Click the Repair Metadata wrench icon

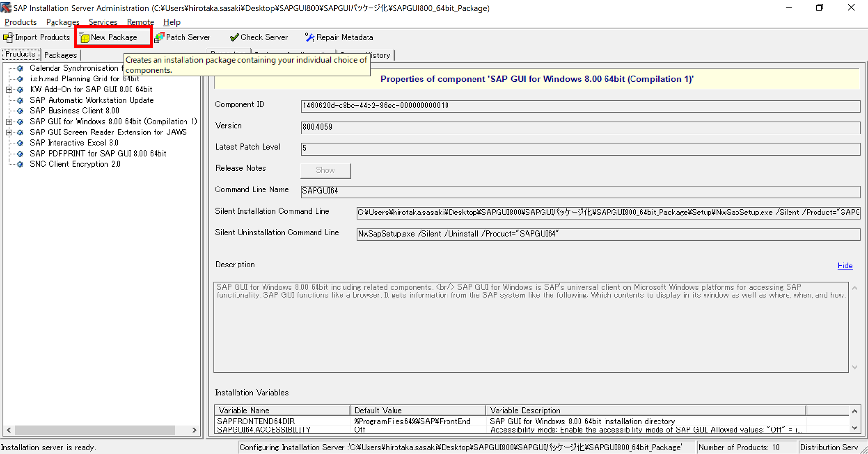point(310,37)
